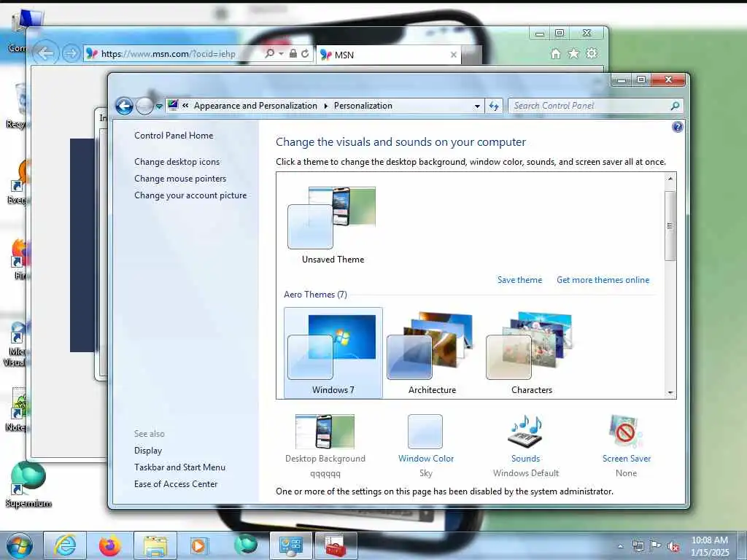The height and width of the screenshot is (560, 747).
Task: Click the search magnifier in IE address bar
Action: 270,53
